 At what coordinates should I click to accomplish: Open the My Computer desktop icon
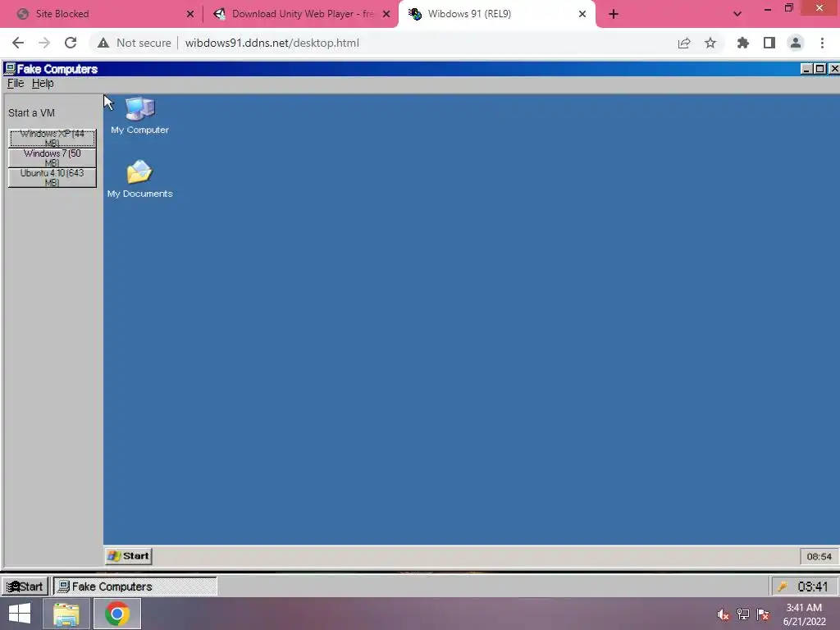(x=139, y=115)
